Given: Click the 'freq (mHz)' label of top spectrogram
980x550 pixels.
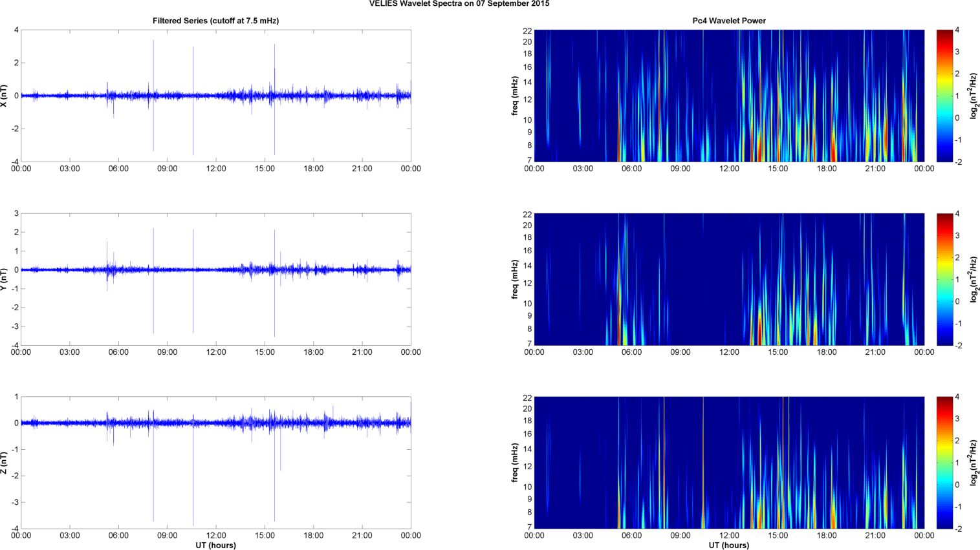Looking at the screenshot, I should [x=515, y=96].
